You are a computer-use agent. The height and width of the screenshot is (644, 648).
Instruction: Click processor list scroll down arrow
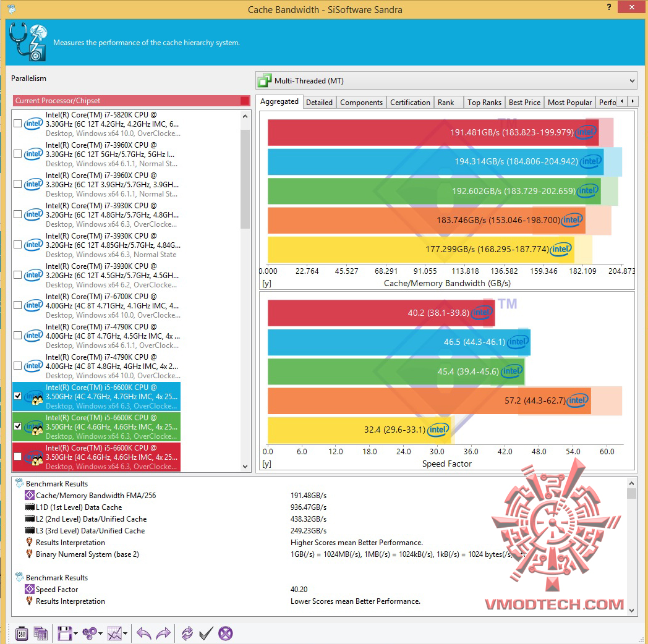[245, 467]
